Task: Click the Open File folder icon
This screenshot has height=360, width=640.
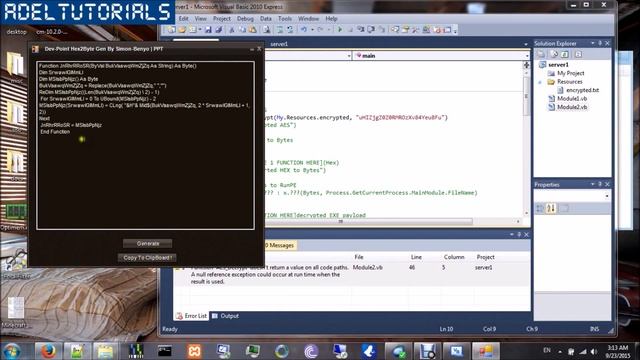Action: pyautogui.click(x=182, y=29)
